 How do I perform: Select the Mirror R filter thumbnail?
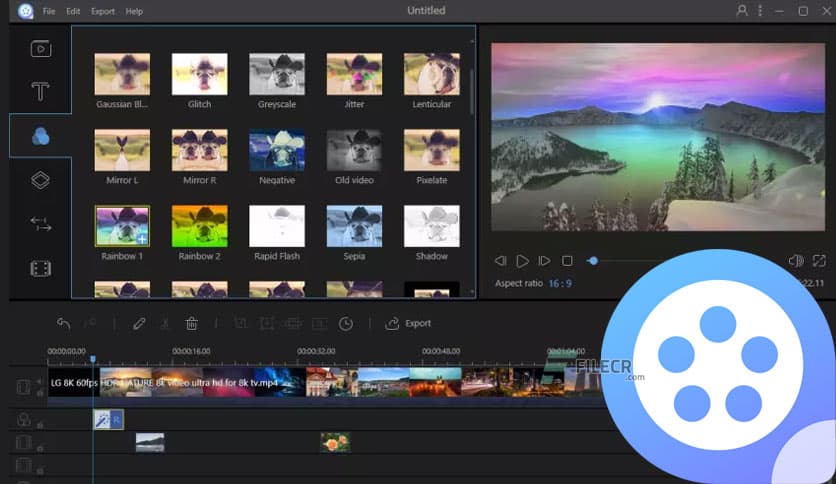tap(199, 150)
